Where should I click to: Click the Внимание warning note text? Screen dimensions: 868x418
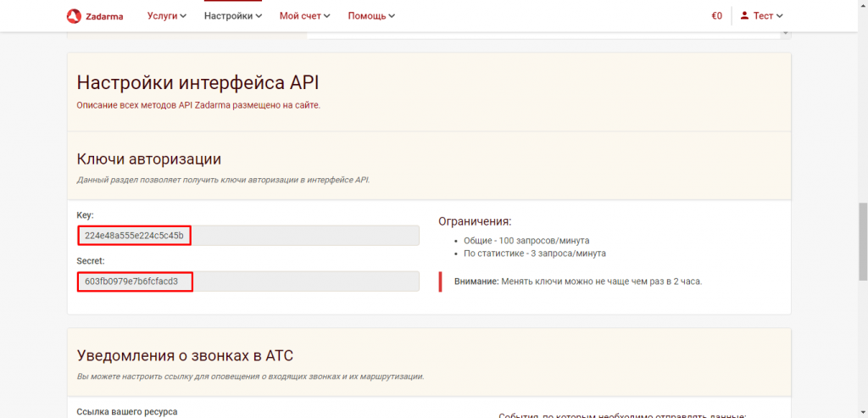tap(578, 281)
